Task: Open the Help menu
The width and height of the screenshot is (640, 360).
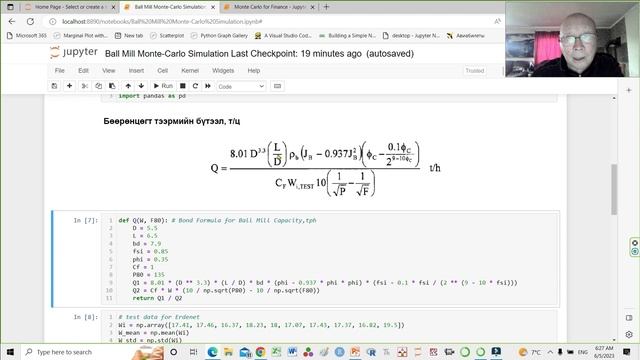Action: (x=253, y=71)
